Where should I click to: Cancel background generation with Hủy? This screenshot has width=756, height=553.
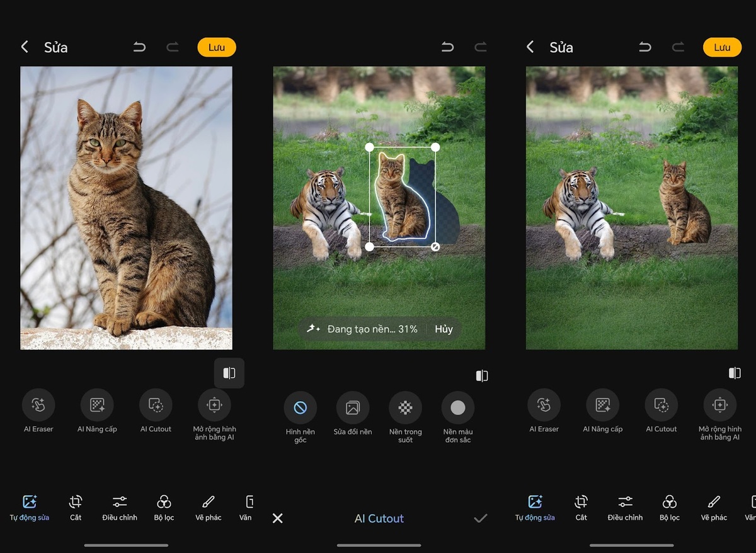(444, 329)
